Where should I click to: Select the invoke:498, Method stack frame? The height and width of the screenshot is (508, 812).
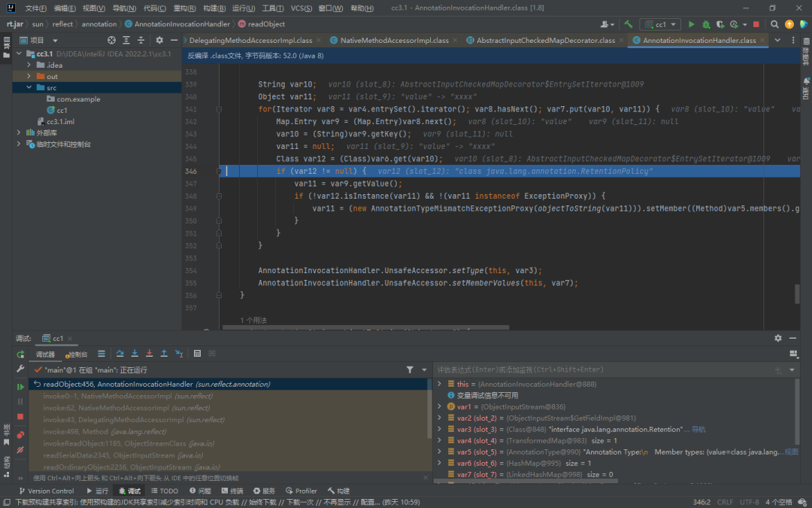(x=229, y=431)
